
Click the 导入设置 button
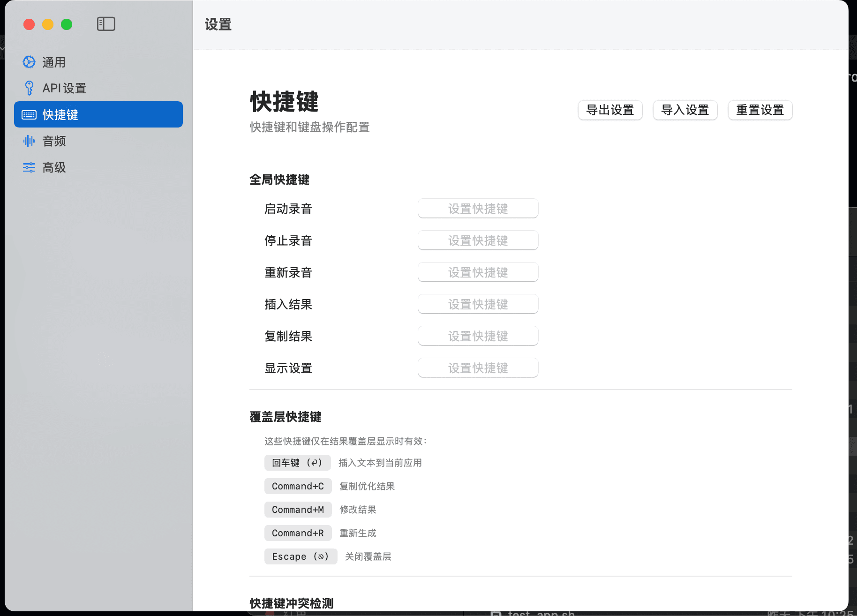pos(685,110)
